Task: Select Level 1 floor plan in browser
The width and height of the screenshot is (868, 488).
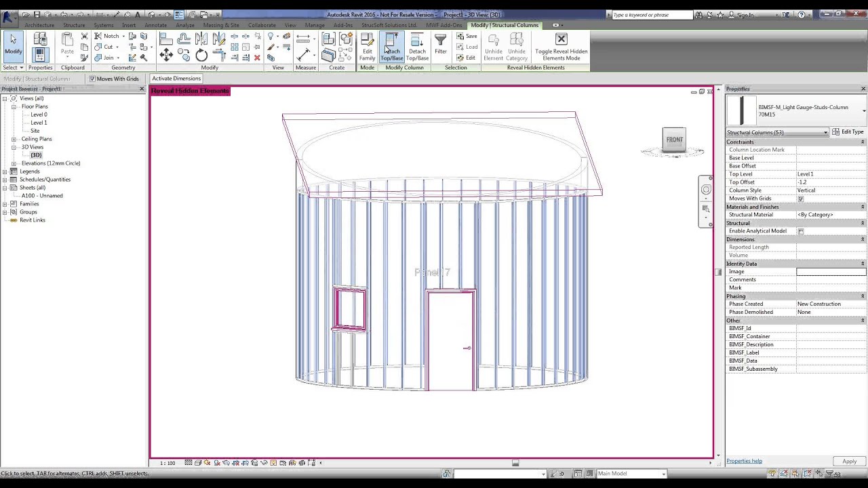Action: pyautogui.click(x=39, y=123)
